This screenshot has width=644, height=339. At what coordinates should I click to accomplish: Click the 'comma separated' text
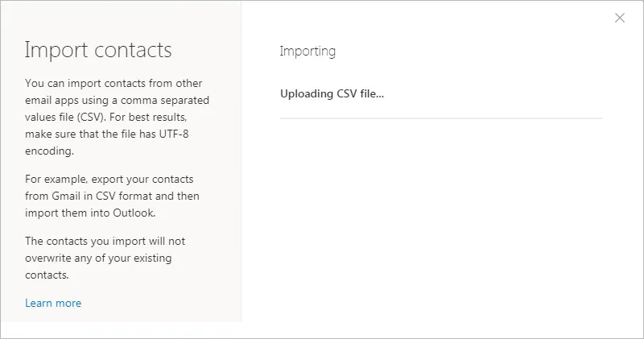point(166,100)
